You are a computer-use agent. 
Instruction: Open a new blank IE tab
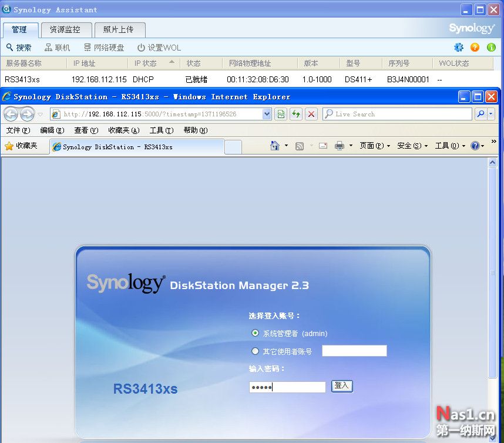[x=233, y=147]
